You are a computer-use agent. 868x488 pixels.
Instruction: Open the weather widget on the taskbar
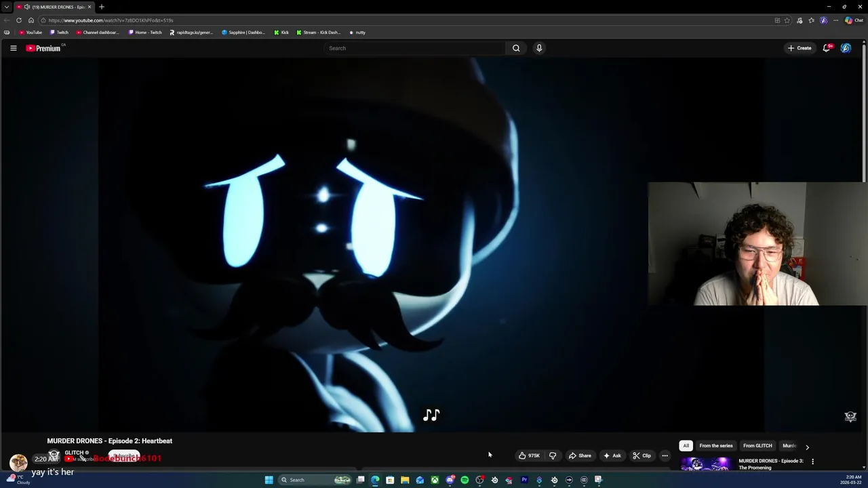[18, 480]
